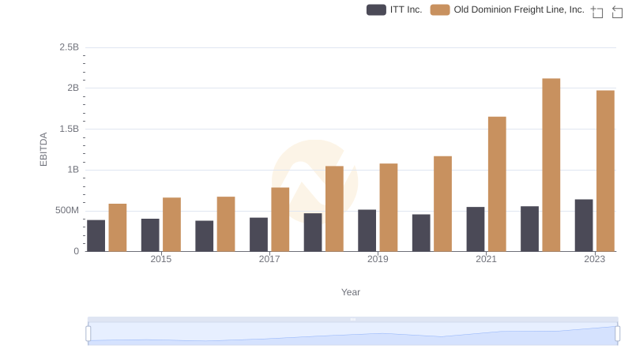
Task: Select the 2021 Old Dominion bar
Action: pyautogui.click(x=497, y=184)
